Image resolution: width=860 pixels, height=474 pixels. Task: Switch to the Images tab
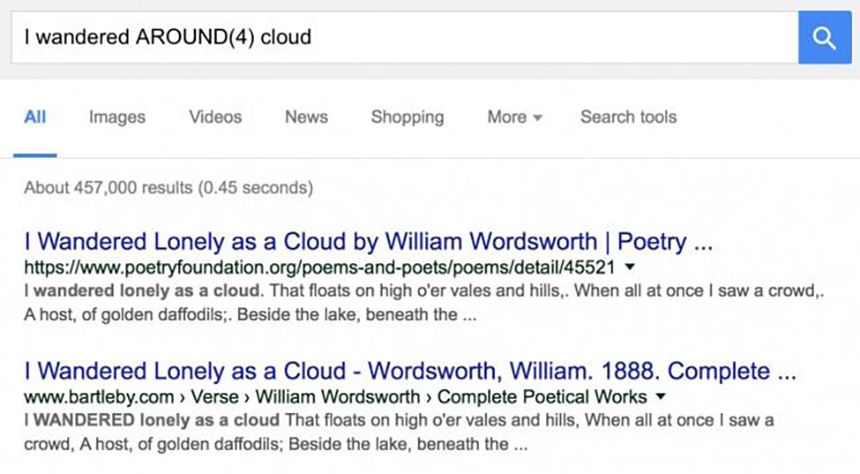117,117
